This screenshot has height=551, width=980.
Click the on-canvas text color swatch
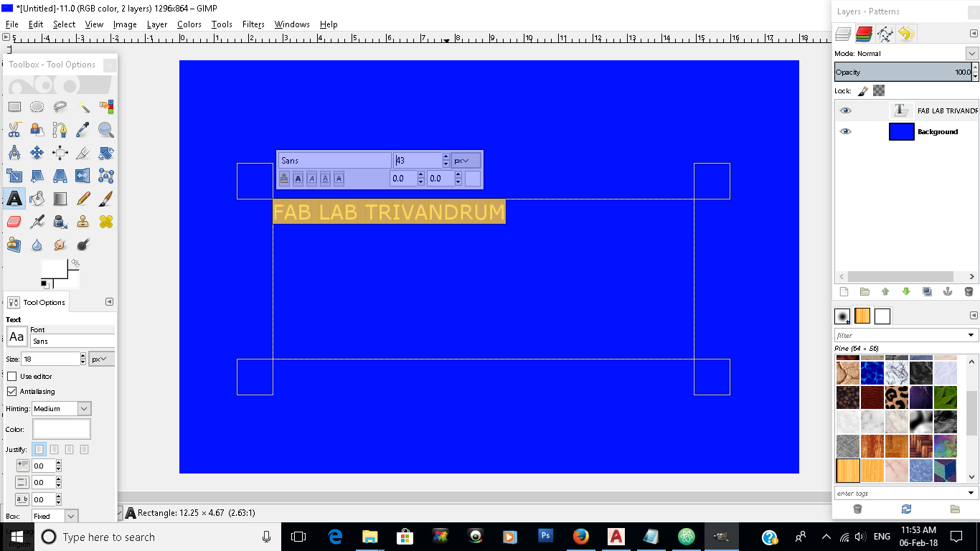pos(473,179)
